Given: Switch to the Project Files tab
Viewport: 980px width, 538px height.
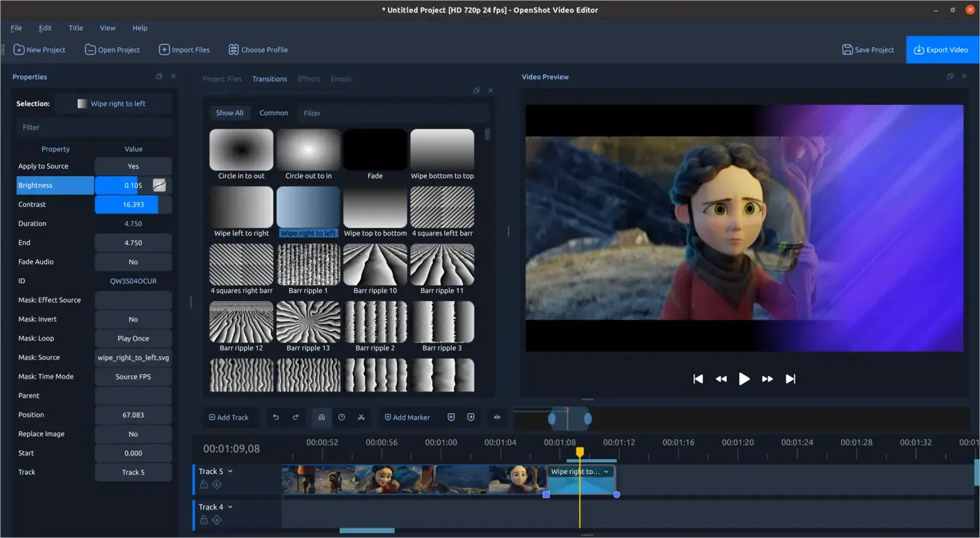Looking at the screenshot, I should pyautogui.click(x=222, y=79).
